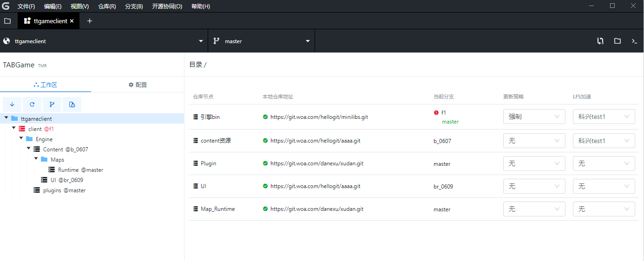Collapse the Maps folder node
This screenshot has height=261, width=644.
tap(36, 159)
